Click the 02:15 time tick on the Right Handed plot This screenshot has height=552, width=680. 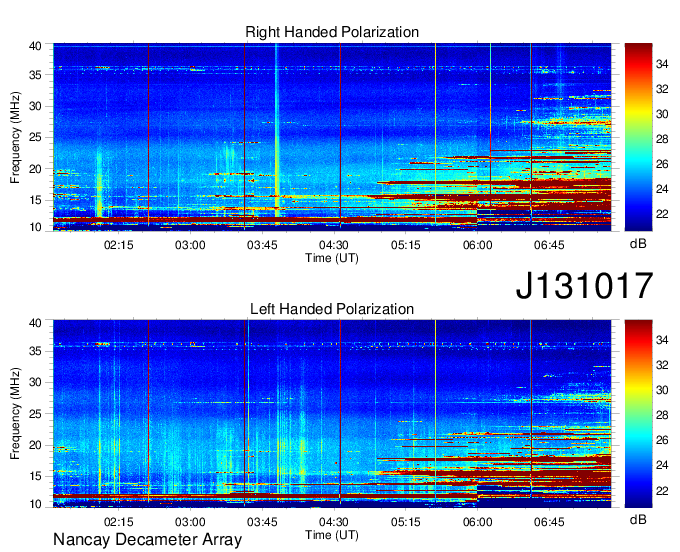[x=118, y=245]
